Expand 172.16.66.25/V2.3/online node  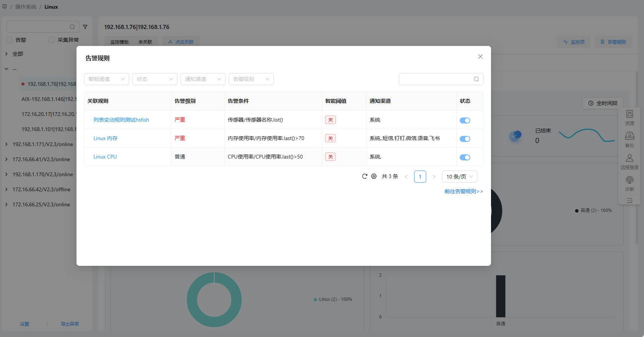[x=6, y=204]
